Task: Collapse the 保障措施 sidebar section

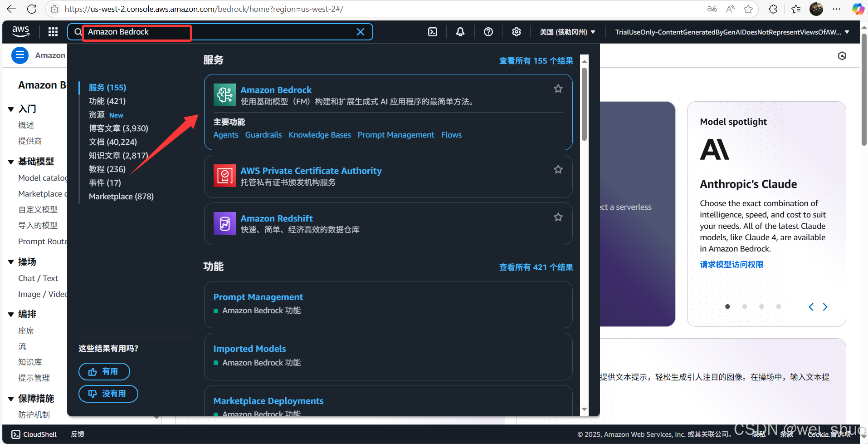Action: click(x=11, y=399)
